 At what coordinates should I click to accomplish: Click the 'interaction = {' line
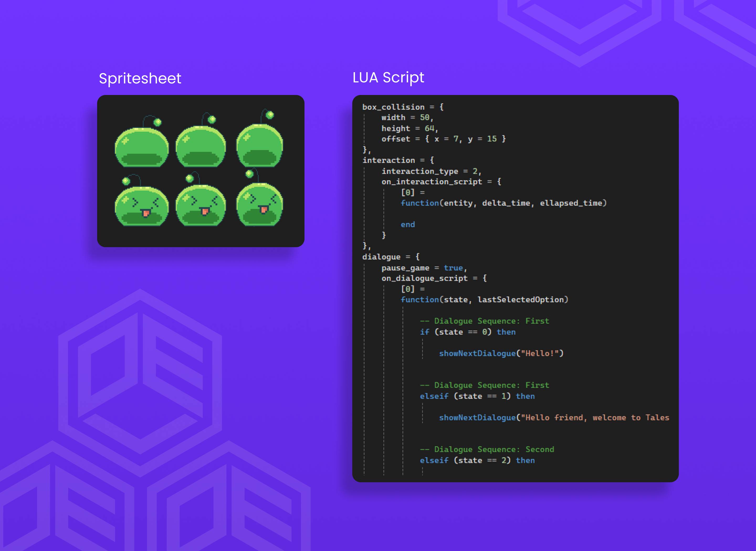point(398,160)
